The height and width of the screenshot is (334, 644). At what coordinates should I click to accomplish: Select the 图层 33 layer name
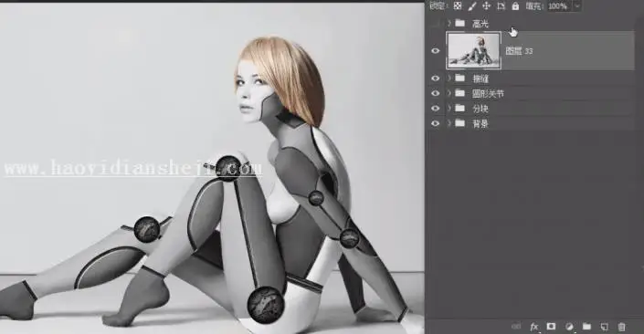[x=519, y=51]
